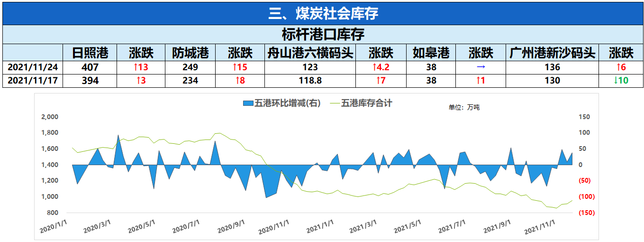Click the red ↑1 change cell
This screenshot has width=644, height=242.
(x=481, y=81)
